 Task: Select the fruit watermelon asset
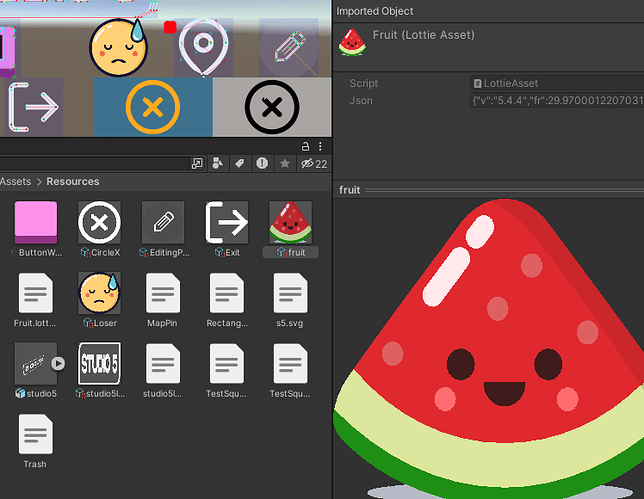click(x=290, y=222)
